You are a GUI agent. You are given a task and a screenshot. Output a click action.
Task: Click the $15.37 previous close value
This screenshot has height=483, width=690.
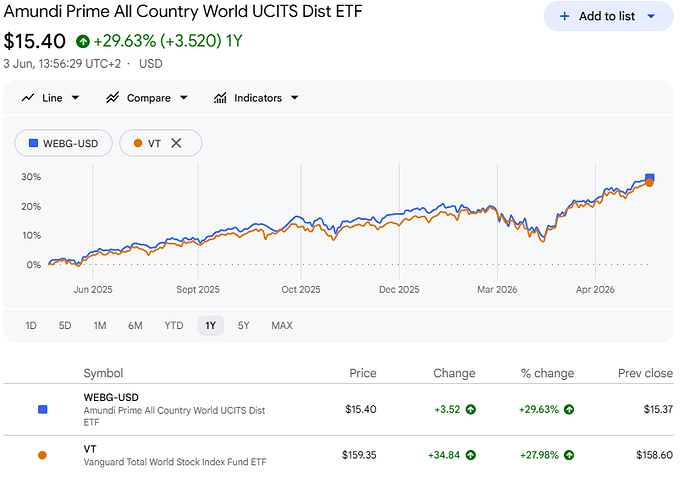click(x=658, y=410)
